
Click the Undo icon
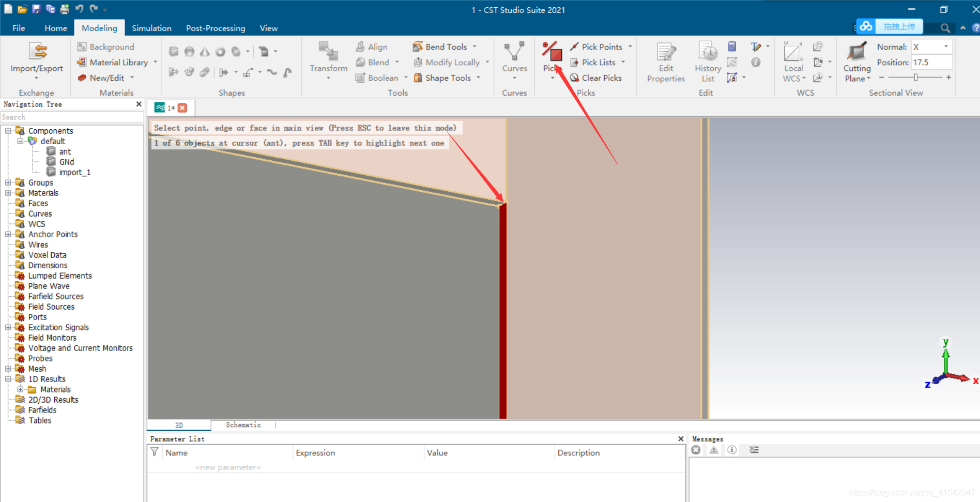pos(79,9)
